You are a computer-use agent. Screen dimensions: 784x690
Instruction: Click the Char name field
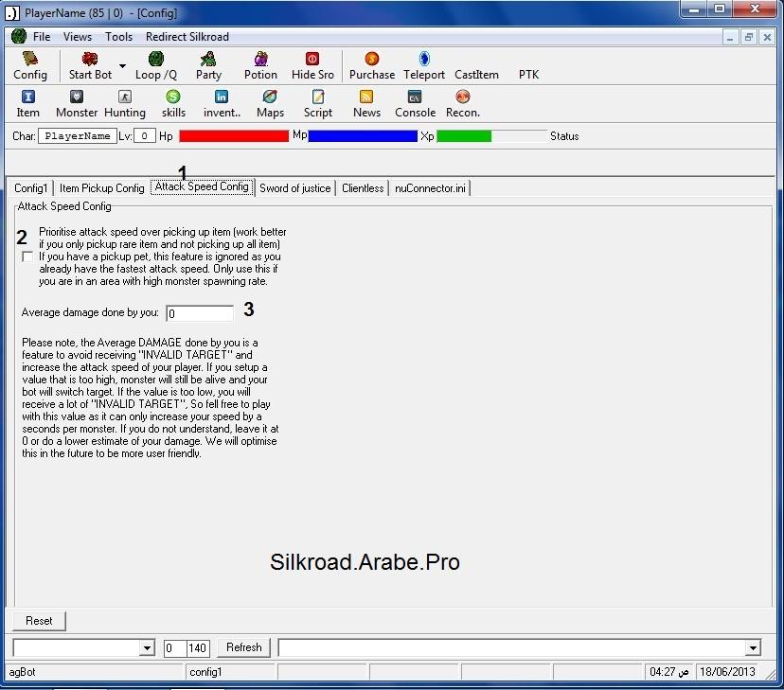pos(78,136)
